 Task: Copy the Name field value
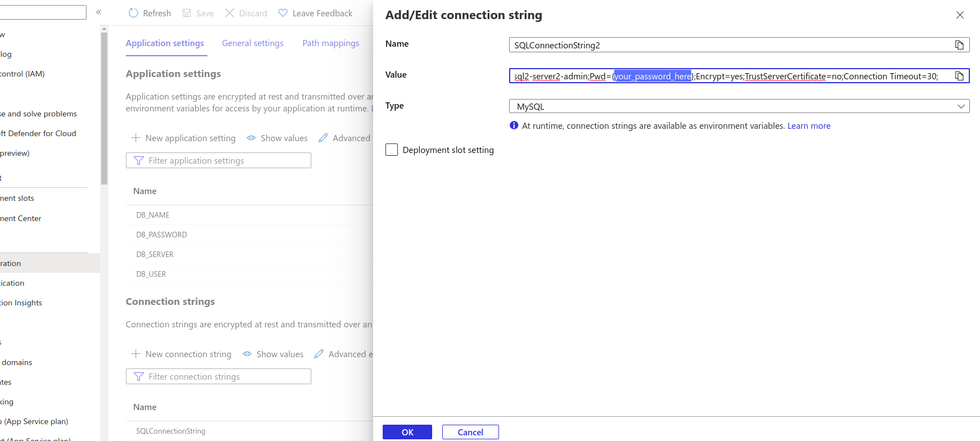pyautogui.click(x=959, y=45)
